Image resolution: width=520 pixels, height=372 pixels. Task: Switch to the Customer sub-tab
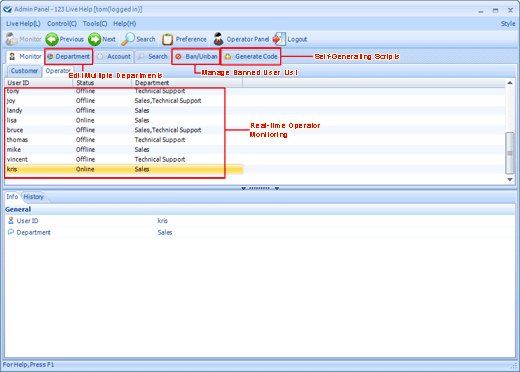point(24,71)
